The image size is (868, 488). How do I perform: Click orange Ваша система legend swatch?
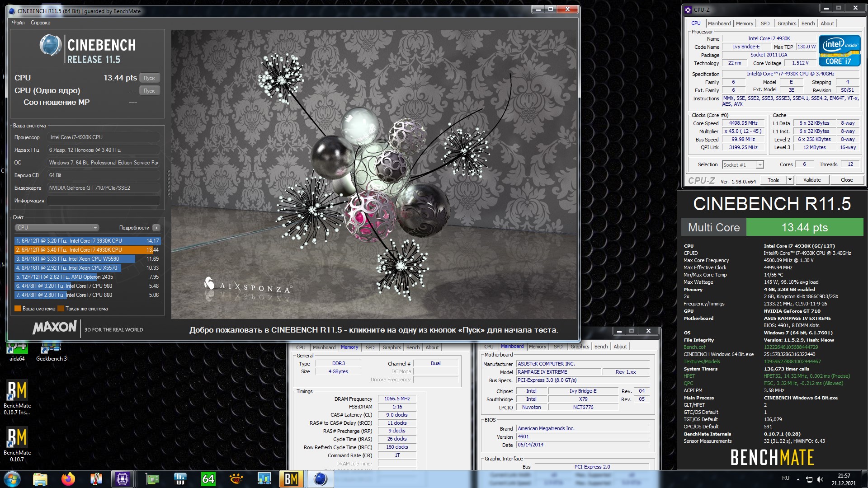pos(18,309)
